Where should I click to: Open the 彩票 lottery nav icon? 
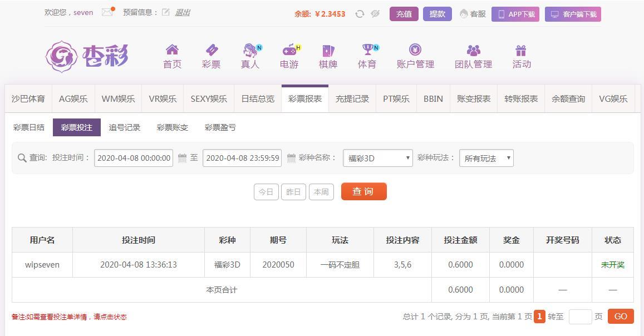tap(211, 51)
